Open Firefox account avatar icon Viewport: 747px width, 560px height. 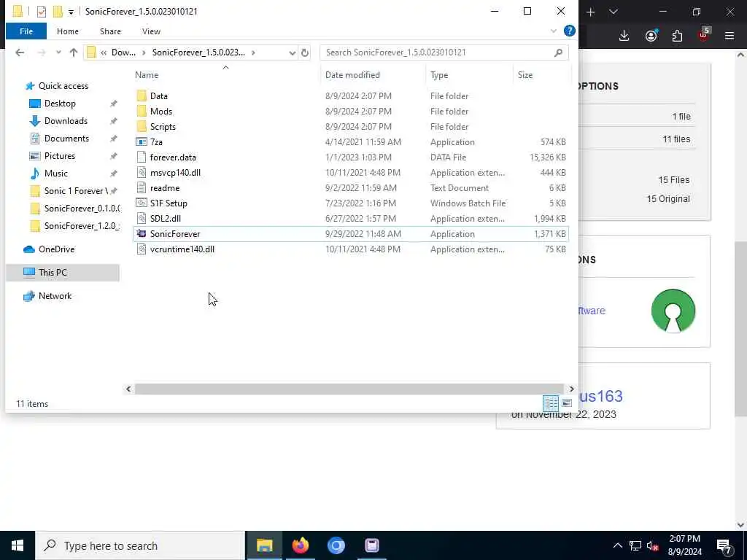tap(651, 36)
